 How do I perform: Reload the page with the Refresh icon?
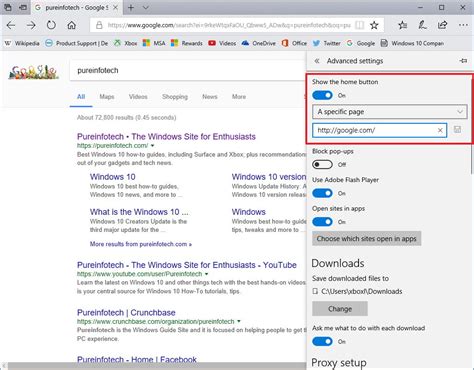[x=51, y=25]
